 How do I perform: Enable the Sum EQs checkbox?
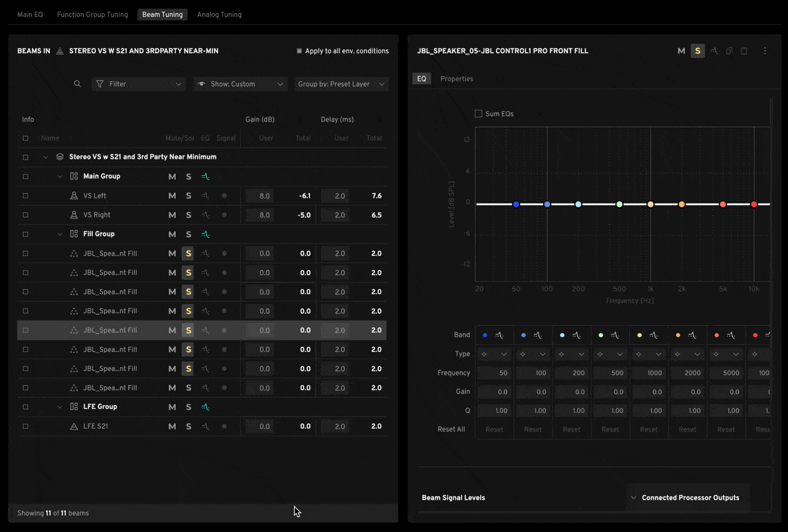[479, 114]
